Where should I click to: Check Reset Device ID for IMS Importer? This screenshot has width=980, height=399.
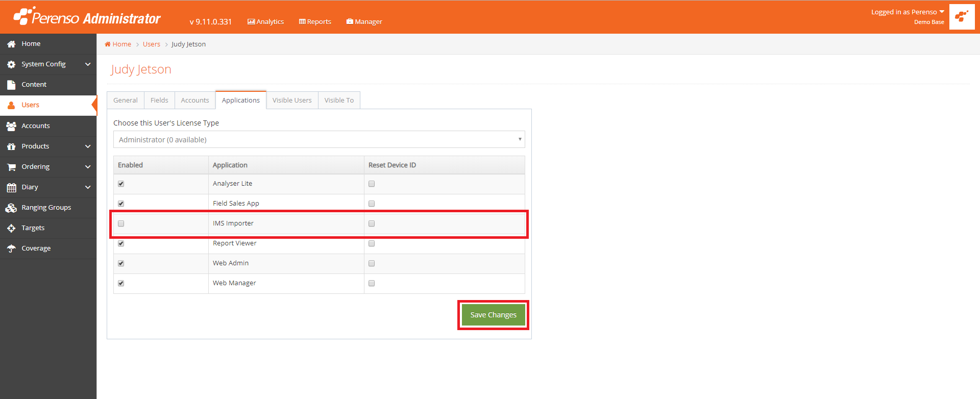[372, 223]
